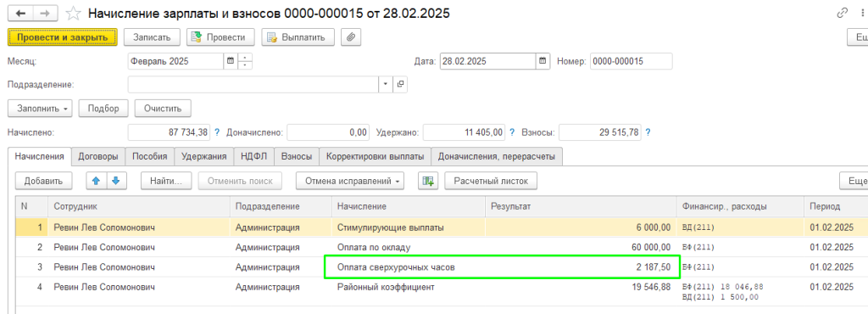Open the Удержания tab
Screen dimensions: 868x314
click(203, 157)
